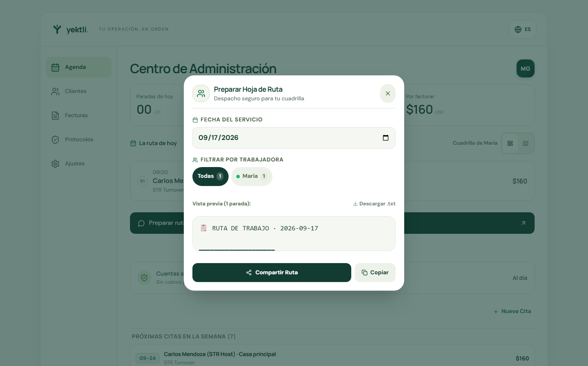The width and height of the screenshot is (588, 366).
Task: Select the Todas worker filter
Action: (210, 176)
